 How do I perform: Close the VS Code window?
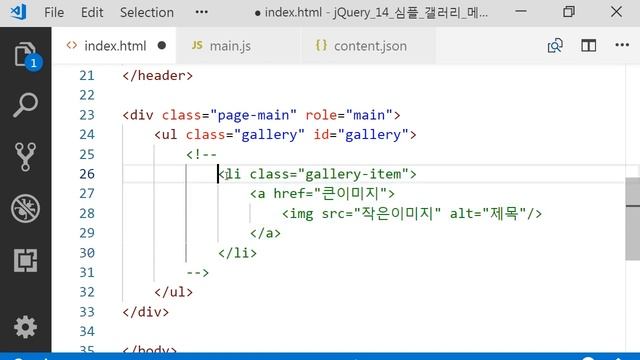pyautogui.click(x=616, y=11)
